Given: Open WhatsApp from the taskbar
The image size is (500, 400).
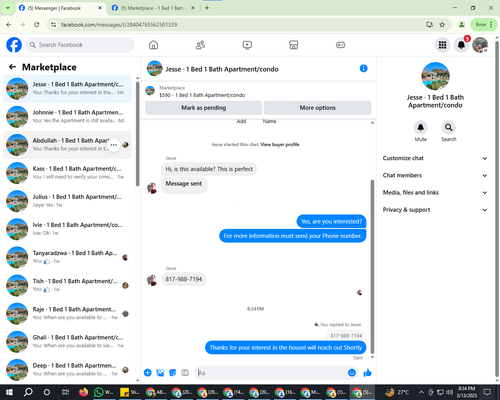Looking at the screenshot, I should [103, 392].
